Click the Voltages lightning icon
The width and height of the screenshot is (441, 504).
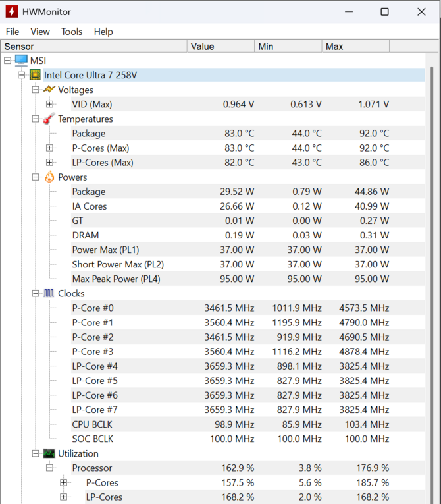(49, 89)
